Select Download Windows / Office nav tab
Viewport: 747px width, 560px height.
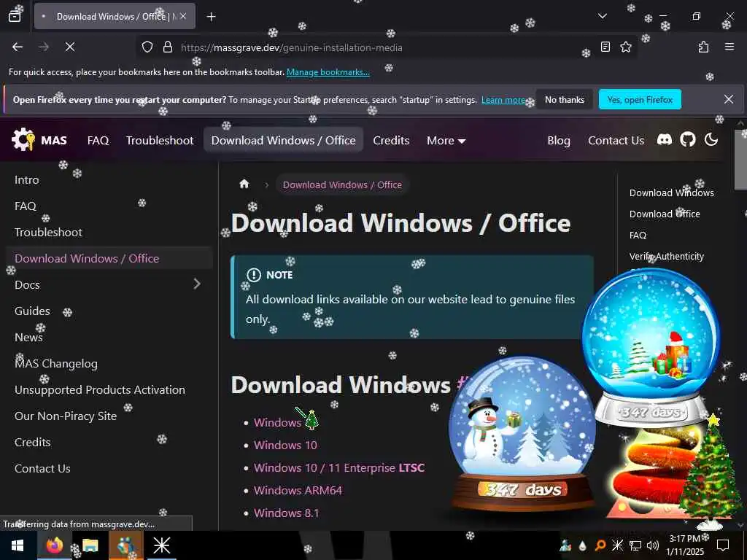284,141
